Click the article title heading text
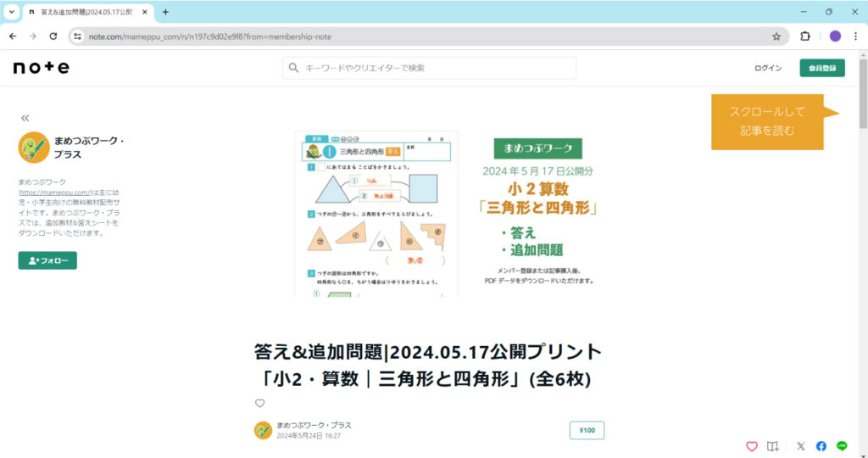 pyautogui.click(x=428, y=366)
